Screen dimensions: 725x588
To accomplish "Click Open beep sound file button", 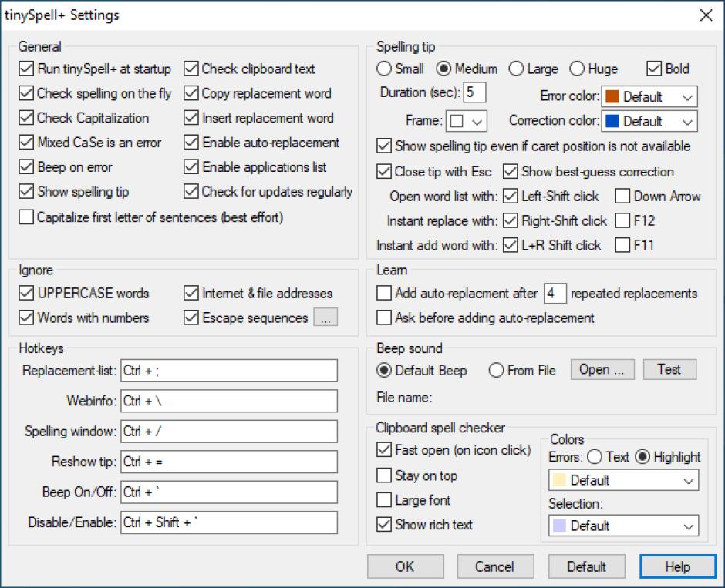I will pos(602,369).
